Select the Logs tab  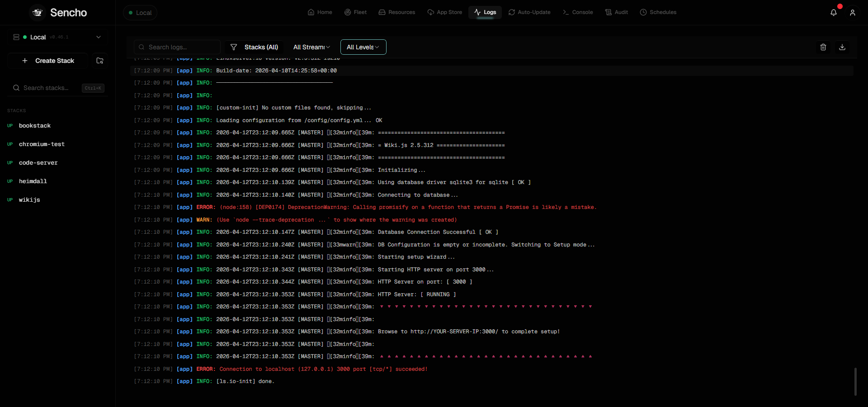(485, 12)
